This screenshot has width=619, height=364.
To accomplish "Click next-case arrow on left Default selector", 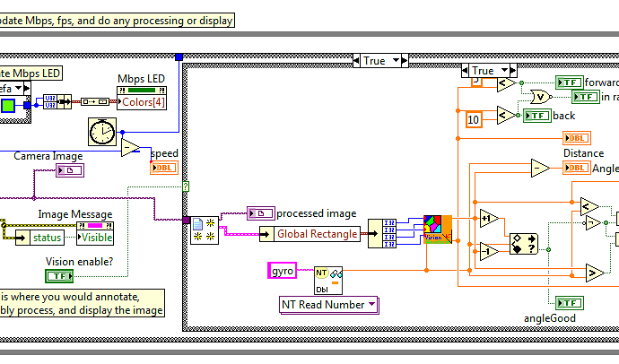I will click(x=26, y=88).
